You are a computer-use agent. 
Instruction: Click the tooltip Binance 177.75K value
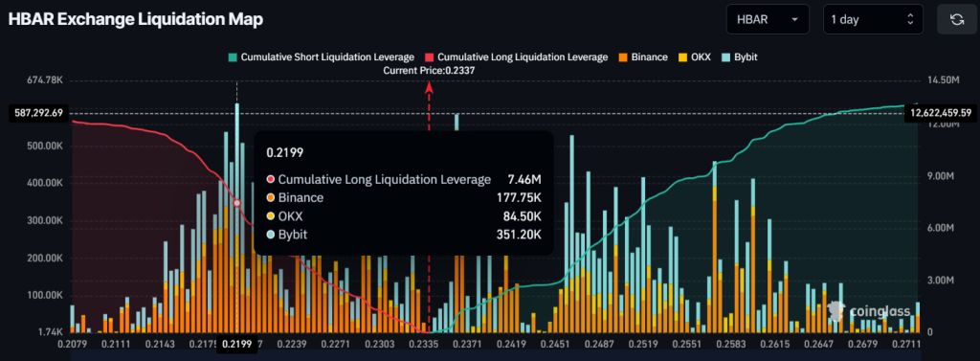(x=519, y=198)
